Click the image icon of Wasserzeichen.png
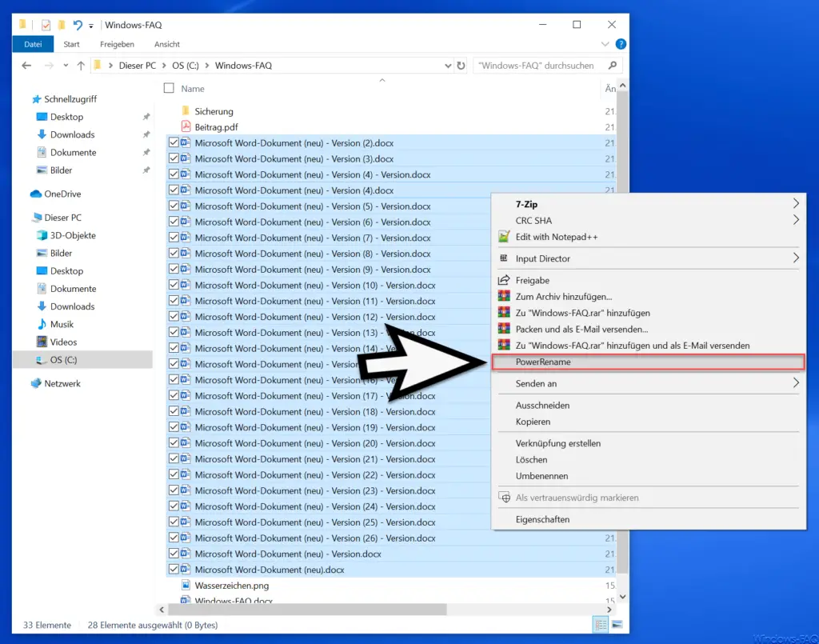The image size is (819, 644). click(x=186, y=585)
